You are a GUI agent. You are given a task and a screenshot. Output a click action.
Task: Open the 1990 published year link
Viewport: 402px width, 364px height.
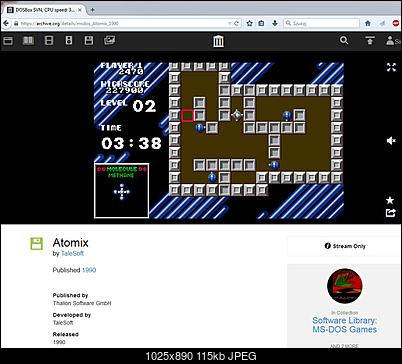[89, 270]
